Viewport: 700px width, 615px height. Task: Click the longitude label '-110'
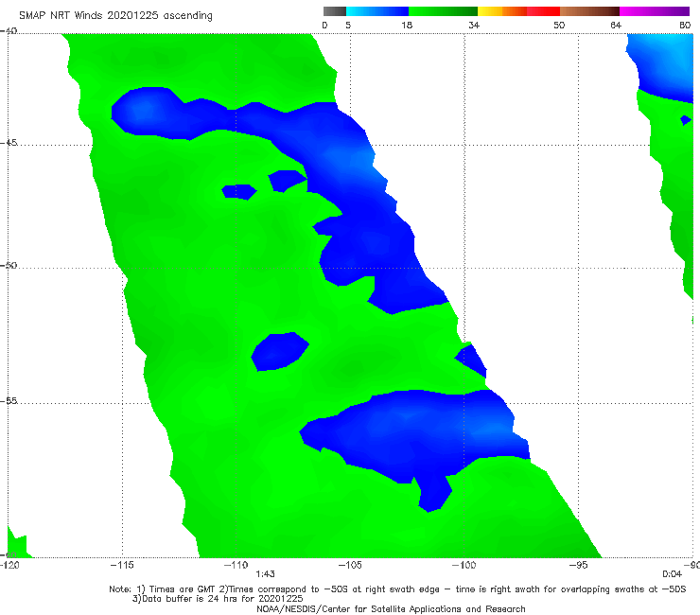[x=236, y=565]
